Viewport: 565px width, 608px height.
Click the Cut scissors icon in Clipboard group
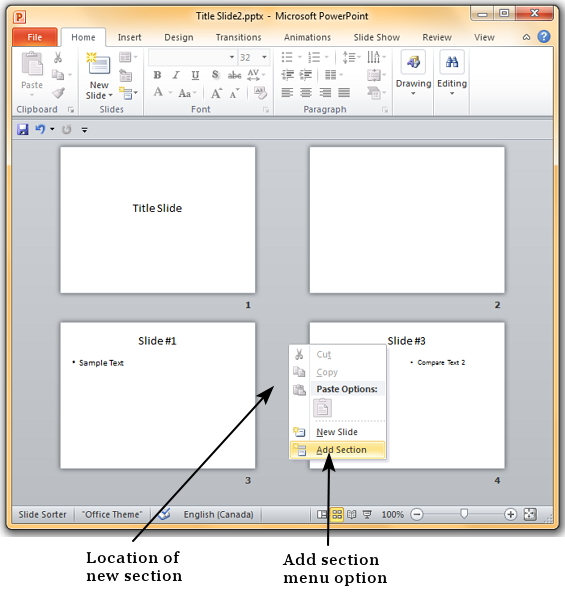click(x=58, y=58)
